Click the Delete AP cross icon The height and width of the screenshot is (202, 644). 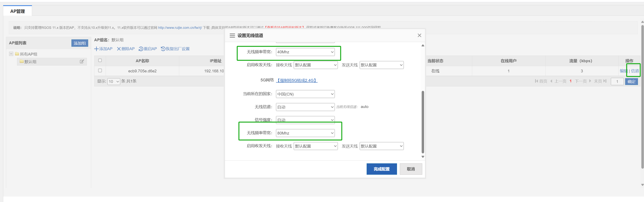tap(119, 49)
